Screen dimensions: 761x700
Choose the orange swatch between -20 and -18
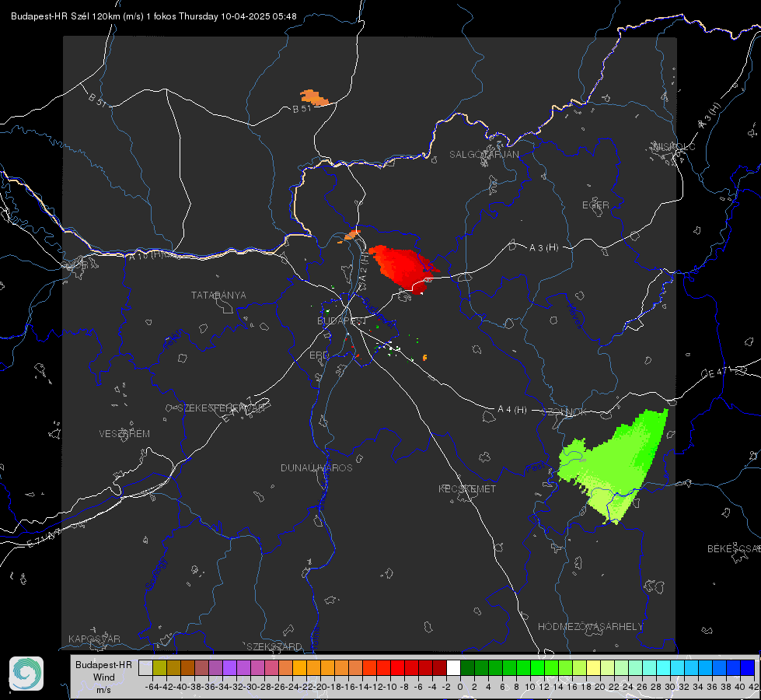[327, 667]
